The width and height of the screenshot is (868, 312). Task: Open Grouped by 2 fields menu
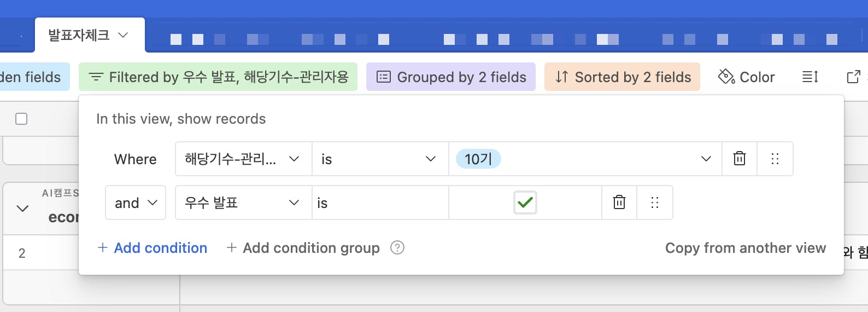451,77
